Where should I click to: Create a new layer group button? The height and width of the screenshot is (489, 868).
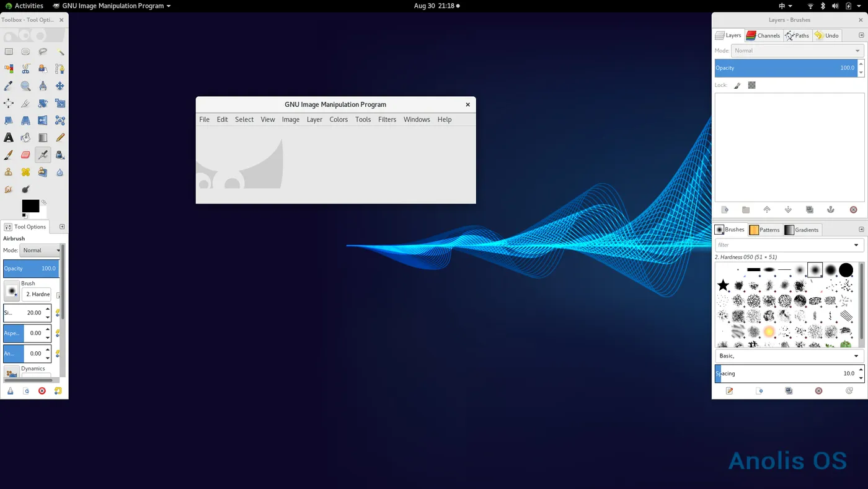(746, 210)
